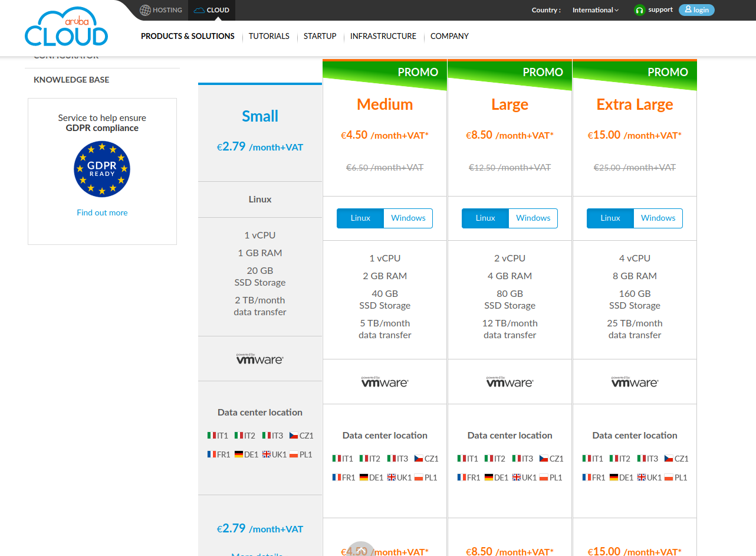756x556 pixels.
Task: Select Linux for the Large plan
Action: [x=485, y=218]
